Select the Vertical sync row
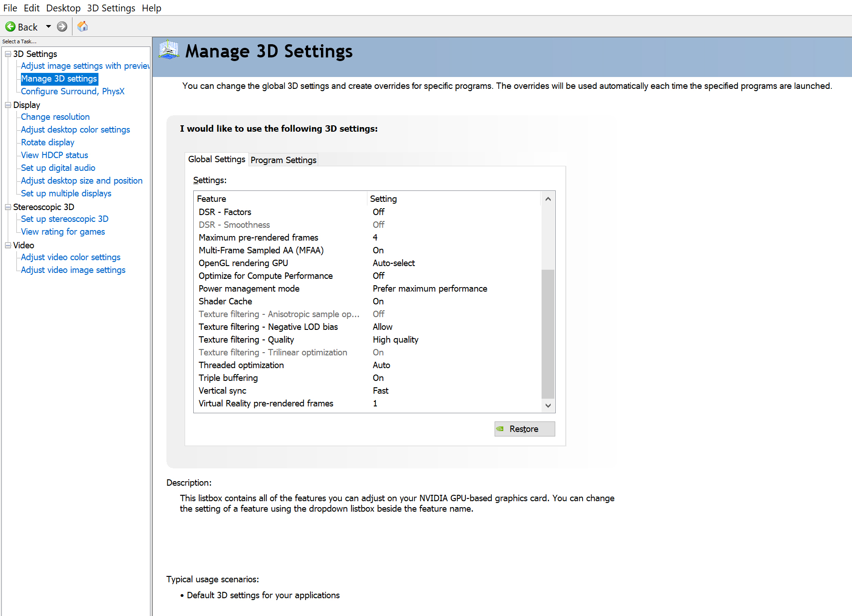This screenshot has width=852, height=616. (x=367, y=390)
